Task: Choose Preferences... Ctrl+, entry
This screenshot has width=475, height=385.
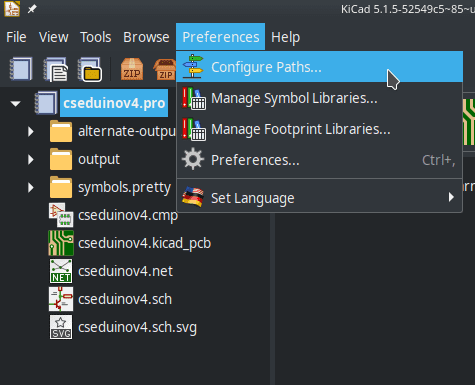Action: [x=320, y=160]
